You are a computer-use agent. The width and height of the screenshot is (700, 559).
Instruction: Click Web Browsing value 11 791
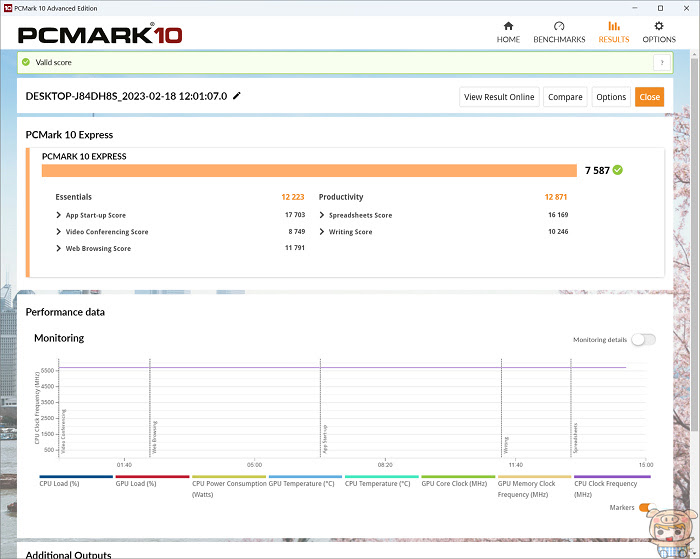click(x=295, y=248)
